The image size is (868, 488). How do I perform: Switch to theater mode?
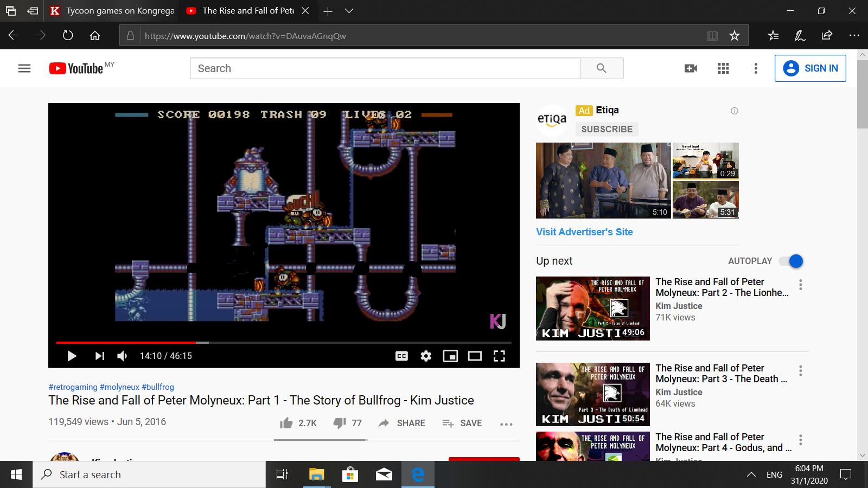pos(475,356)
